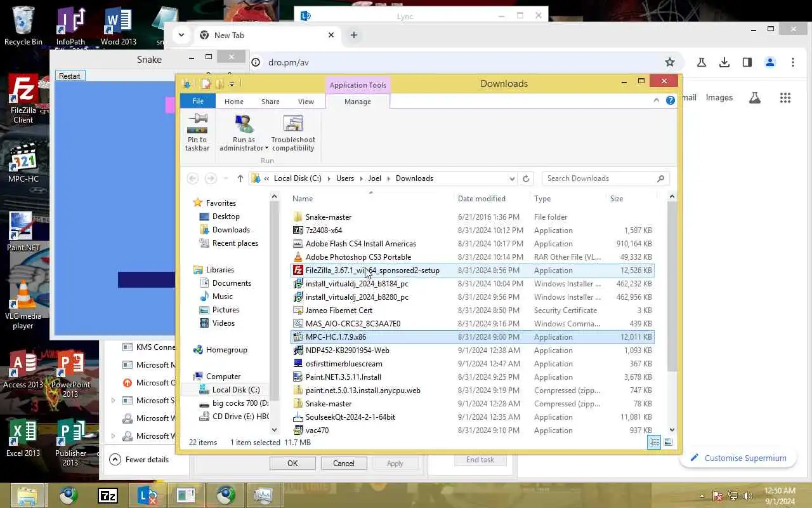Bookmark page with star icon in browser

pyautogui.click(x=669, y=62)
